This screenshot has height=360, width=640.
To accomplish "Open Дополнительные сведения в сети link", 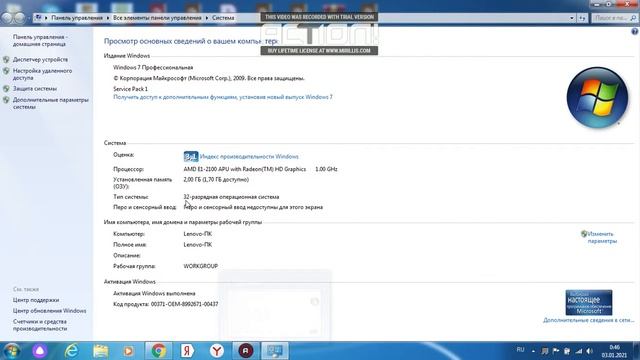I will (589, 320).
